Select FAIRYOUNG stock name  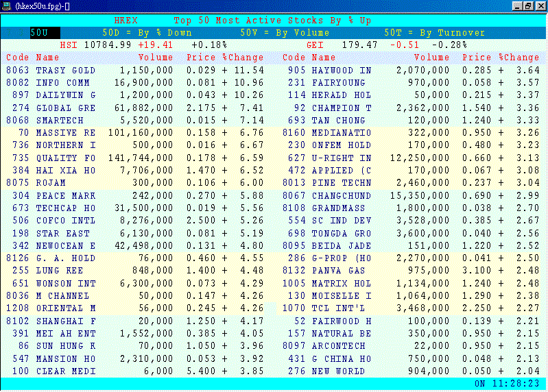click(x=338, y=83)
